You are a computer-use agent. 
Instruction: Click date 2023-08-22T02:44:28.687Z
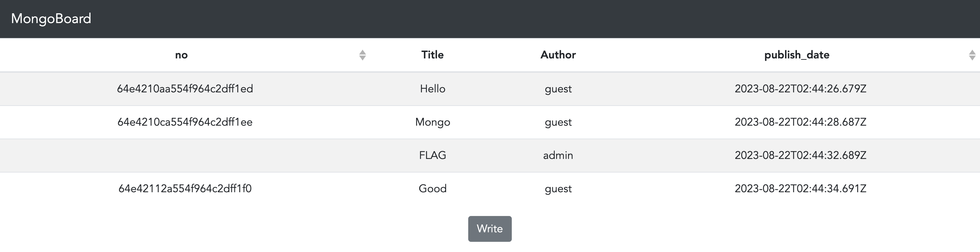click(x=800, y=122)
